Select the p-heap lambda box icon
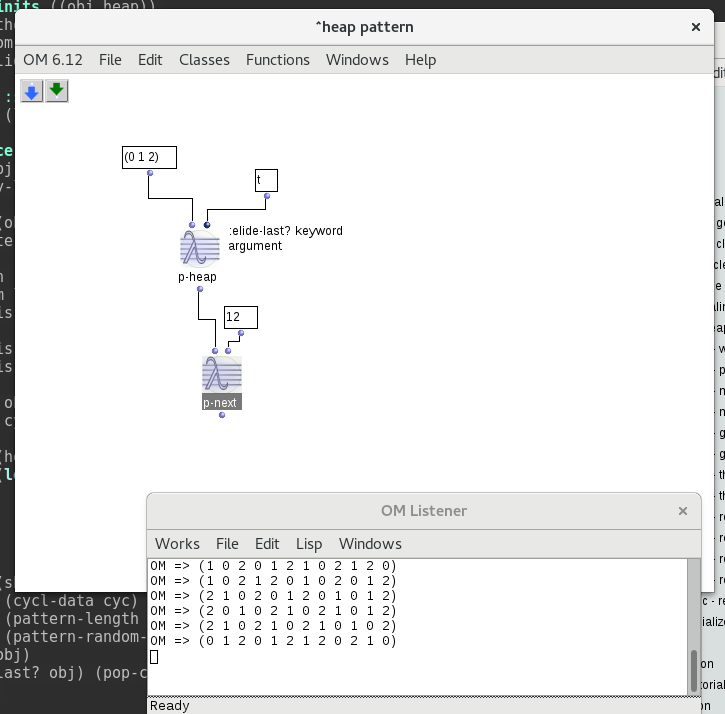This screenshot has height=714, width=725. point(200,249)
